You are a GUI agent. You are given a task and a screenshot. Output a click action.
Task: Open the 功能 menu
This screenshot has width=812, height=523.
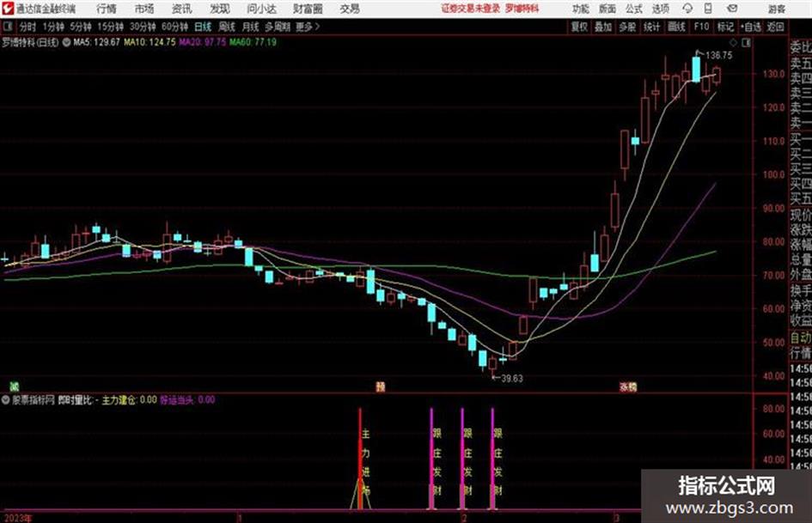tap(581, 9)
